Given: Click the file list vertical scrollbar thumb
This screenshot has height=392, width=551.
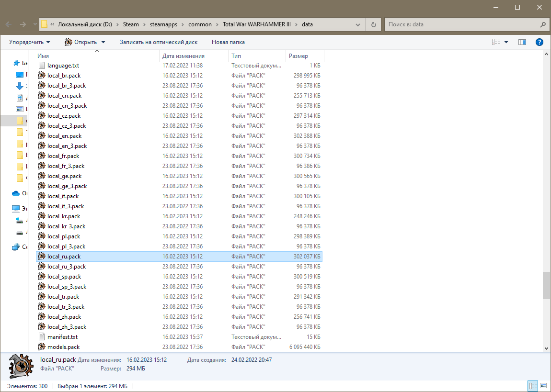Looking at the screenshot, I should point(546,285).
